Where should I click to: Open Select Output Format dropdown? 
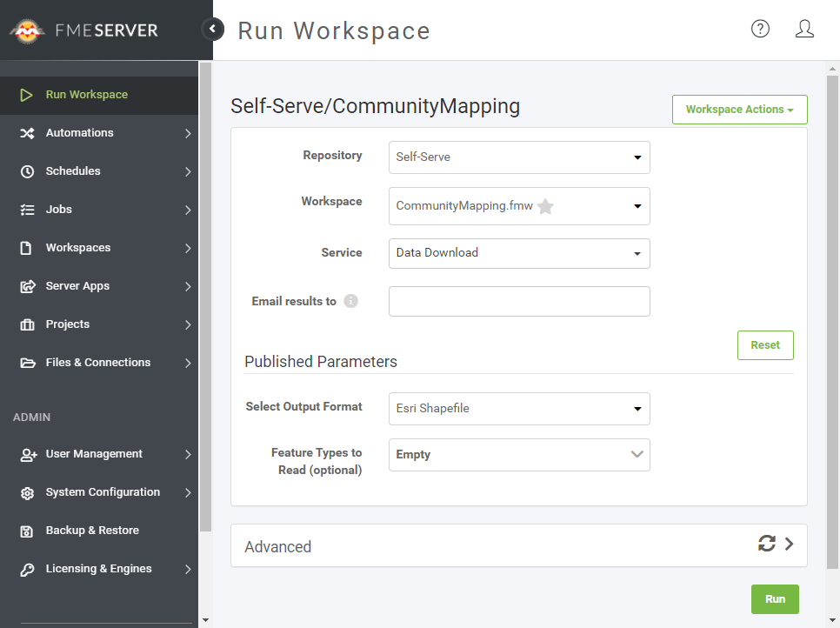point(518,409)
